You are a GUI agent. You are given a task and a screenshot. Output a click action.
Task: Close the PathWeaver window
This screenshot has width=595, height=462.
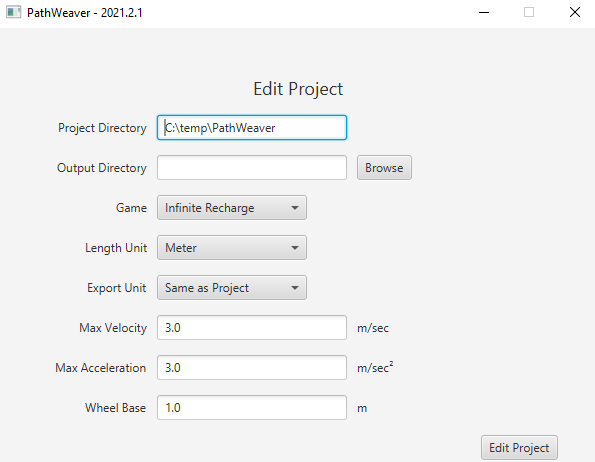[575, 13]
